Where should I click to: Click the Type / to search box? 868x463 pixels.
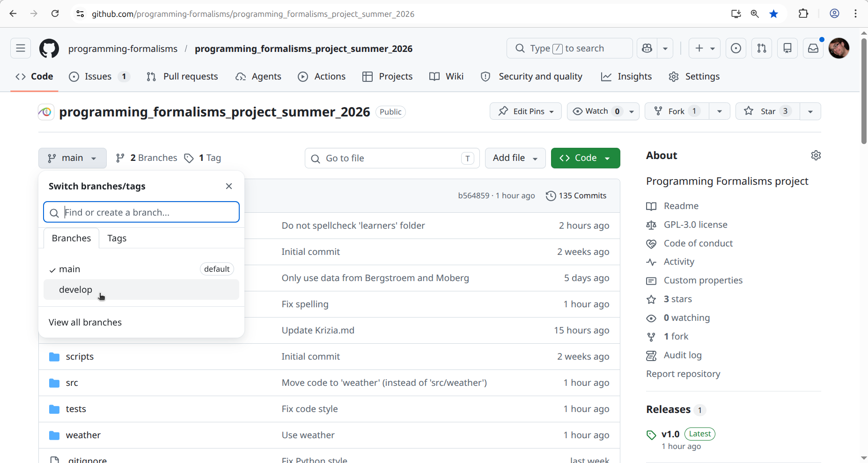pos(570,48)
